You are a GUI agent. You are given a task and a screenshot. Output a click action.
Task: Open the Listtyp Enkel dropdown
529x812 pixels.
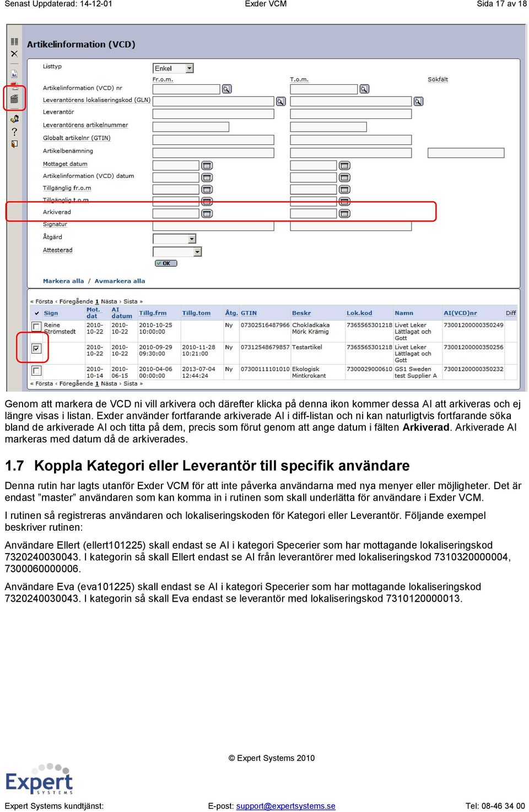click(x=173, y=68)
